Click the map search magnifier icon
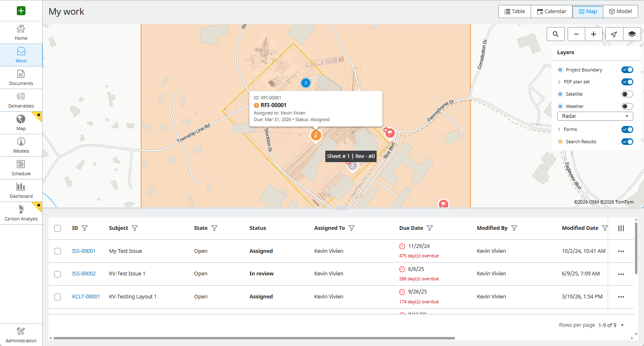The height and width of the screenshot is (346, 644). (555, 34)
